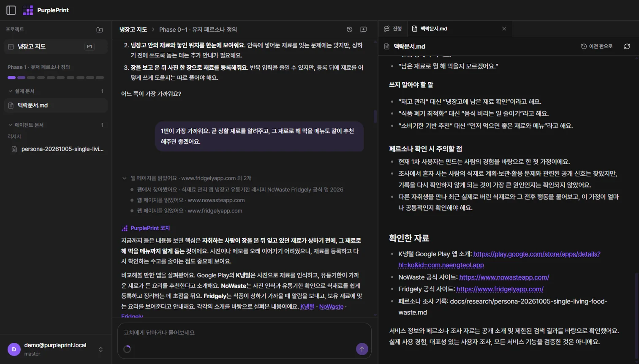
Task: Click 냉장고 지도 breadcrumb
Action: [133, 30]
